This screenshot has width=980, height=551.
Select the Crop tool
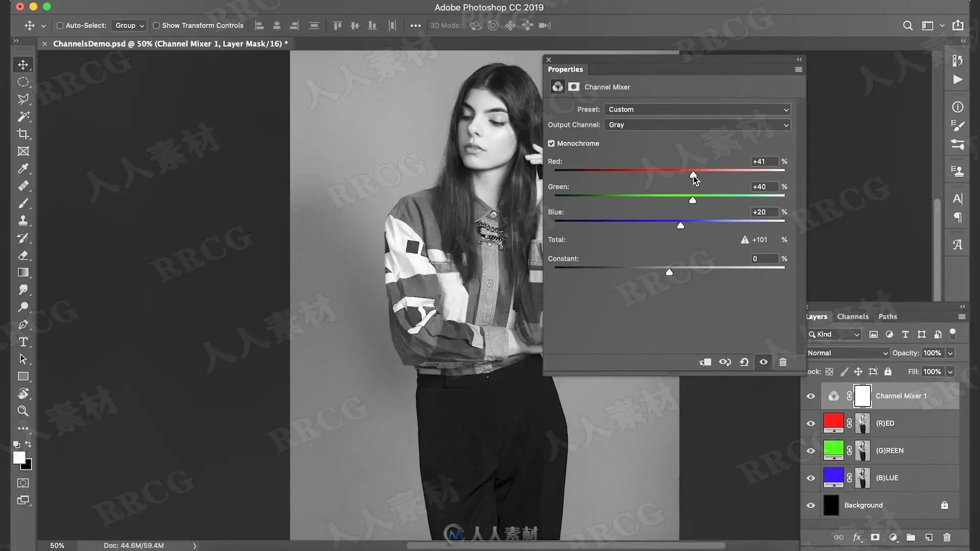coord(23,134)
